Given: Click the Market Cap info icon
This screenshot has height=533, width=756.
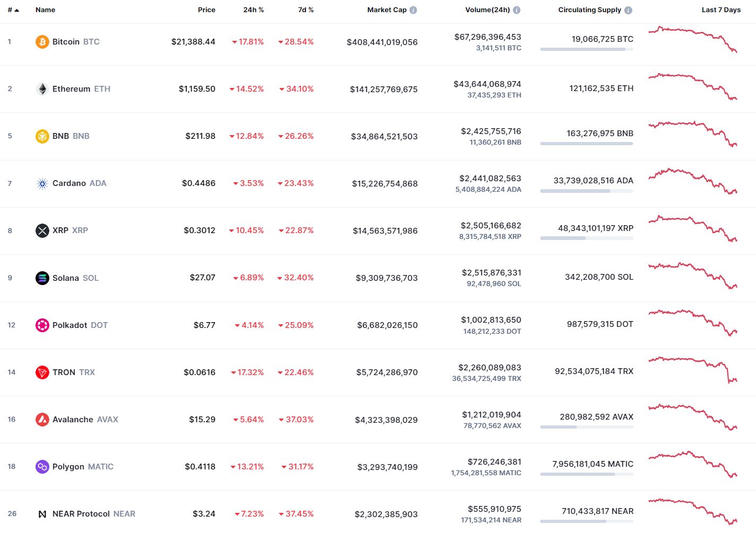Looking at the screenshot, I should (414, 10).
